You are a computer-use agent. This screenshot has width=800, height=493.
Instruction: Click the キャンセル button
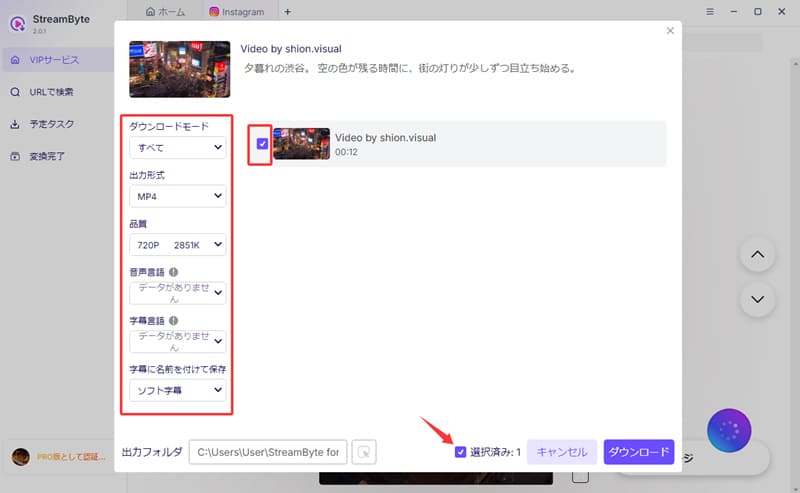click(562, 452)
